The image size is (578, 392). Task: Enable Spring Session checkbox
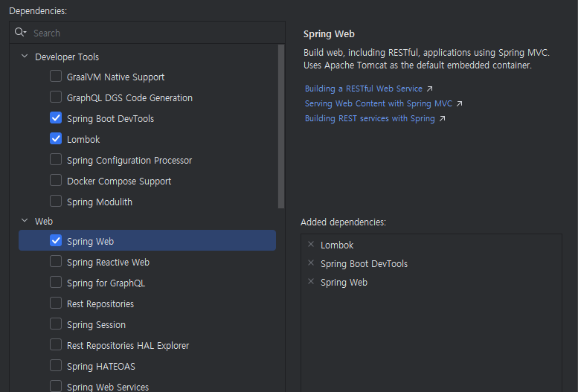point(56,324)
